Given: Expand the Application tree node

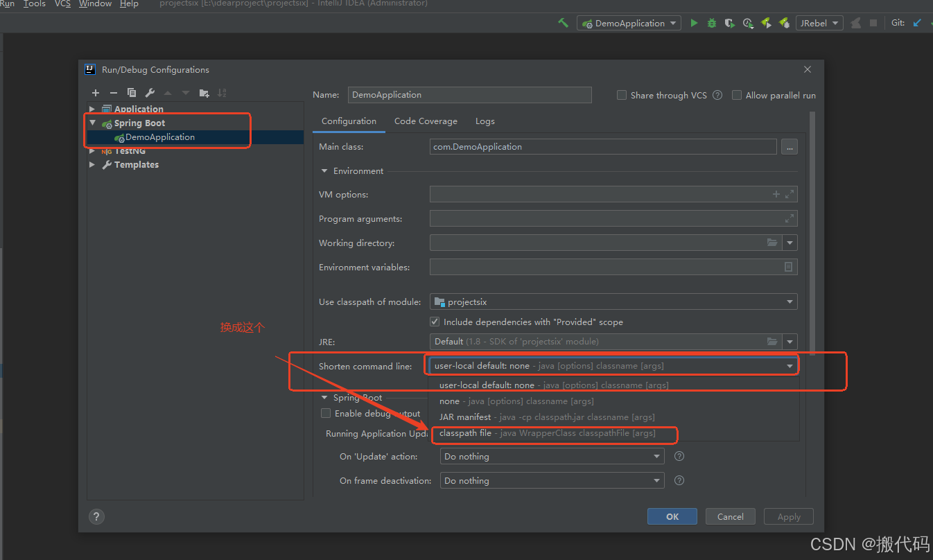Looking at the screenshot, I should [x=92, y=109].
